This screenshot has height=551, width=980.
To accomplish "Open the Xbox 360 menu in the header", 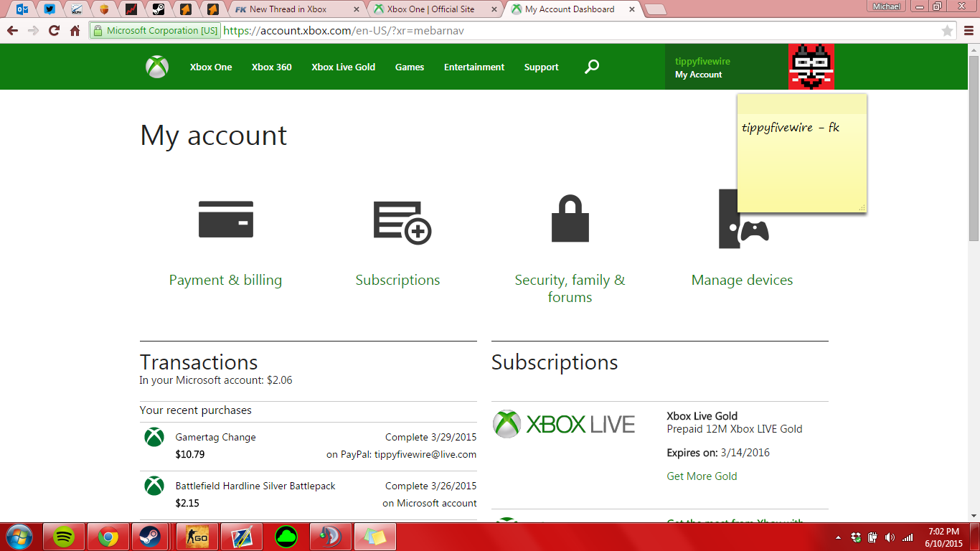I will click(272, 67).
